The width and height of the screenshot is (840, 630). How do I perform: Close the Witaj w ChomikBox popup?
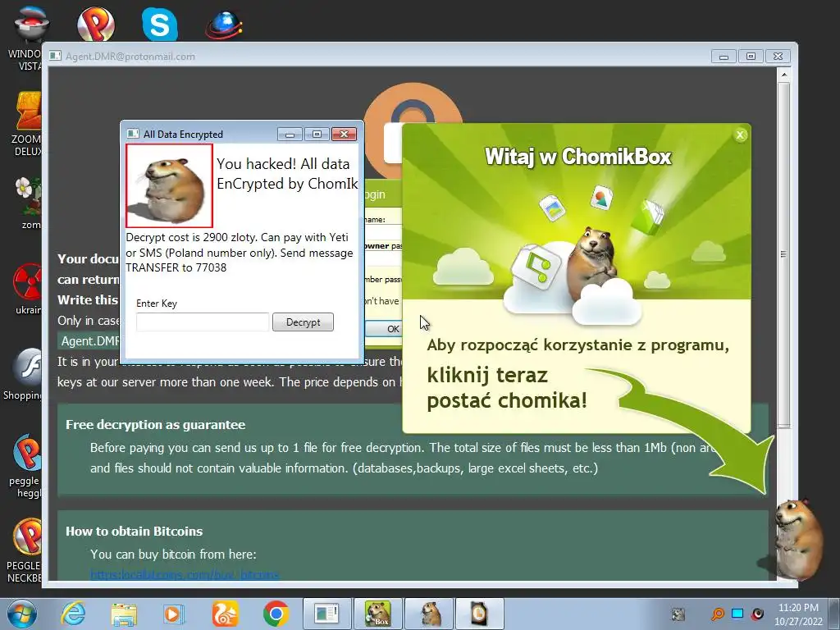point(740,135)
